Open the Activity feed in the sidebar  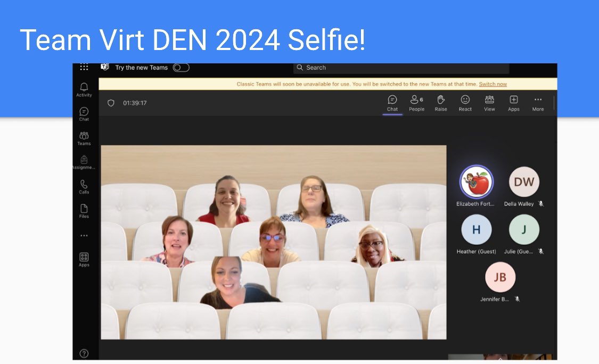pos(84,88)
